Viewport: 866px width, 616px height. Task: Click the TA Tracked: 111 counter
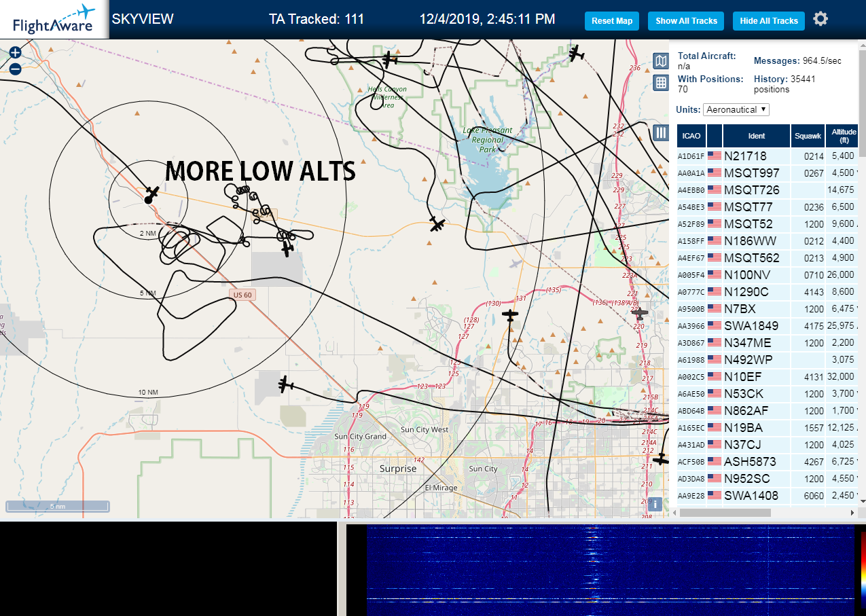pos(317,19)
